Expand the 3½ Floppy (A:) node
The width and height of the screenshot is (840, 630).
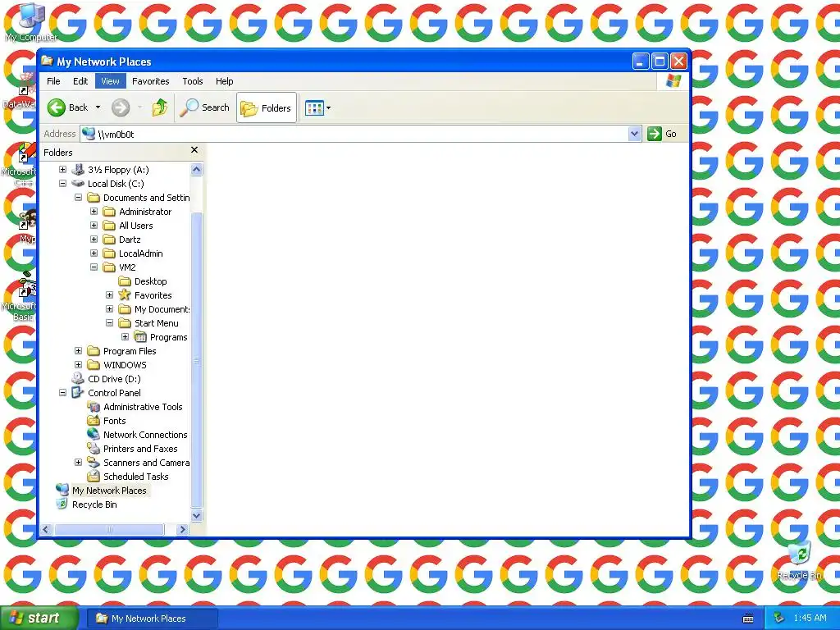[x=62, y=169]
